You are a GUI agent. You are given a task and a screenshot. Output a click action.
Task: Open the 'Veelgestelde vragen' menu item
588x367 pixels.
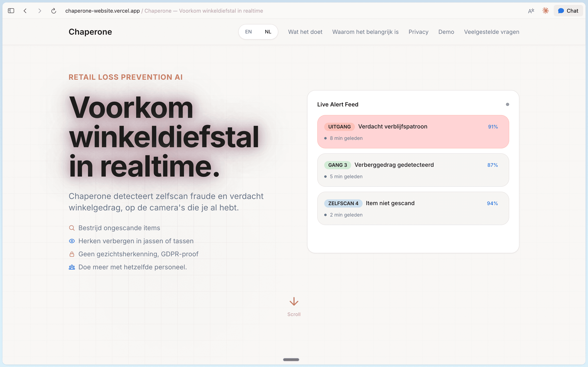tap(491, 32)
